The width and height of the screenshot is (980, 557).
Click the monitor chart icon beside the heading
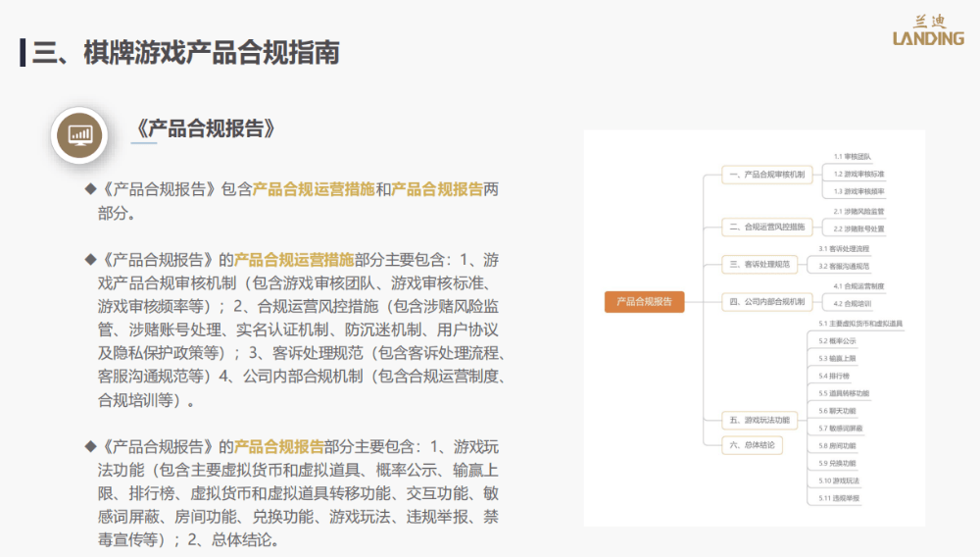click(x=79, y=134)
